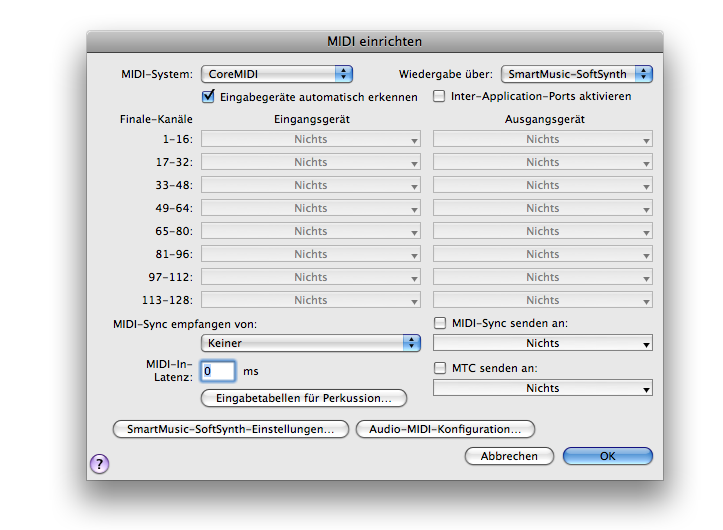Viewport: 723px width, 530px height.
Task: Open Eingangsgerät dropdown for channels 33-48
Action: click(x=311, y=185)
